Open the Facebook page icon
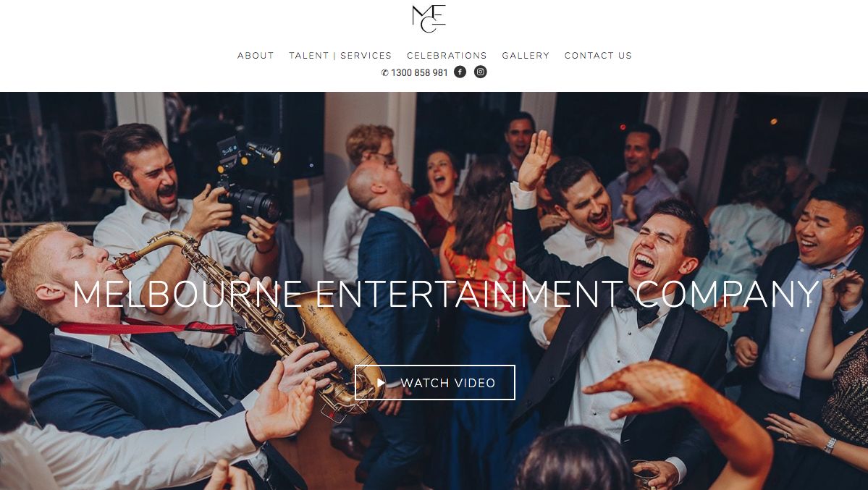Image resolution: width=868 pixels, height=490 pixels. click(x=460, y=72)
